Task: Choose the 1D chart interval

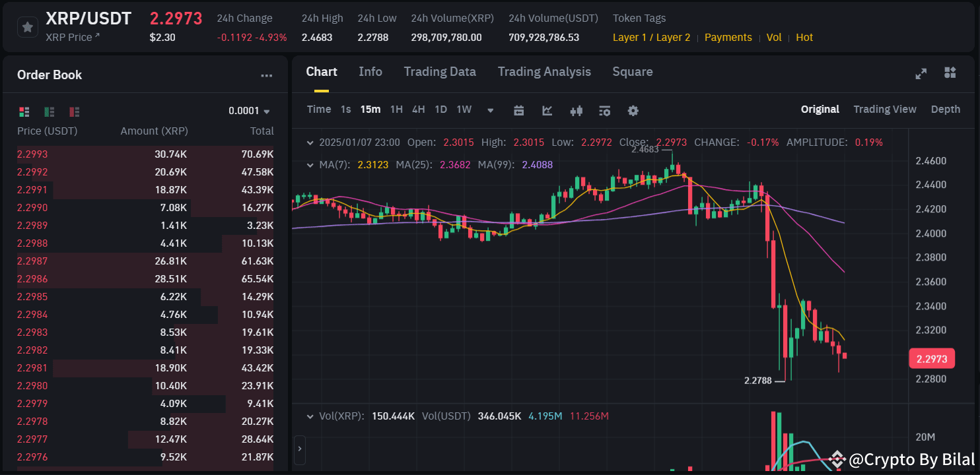Action: (441, 110)
